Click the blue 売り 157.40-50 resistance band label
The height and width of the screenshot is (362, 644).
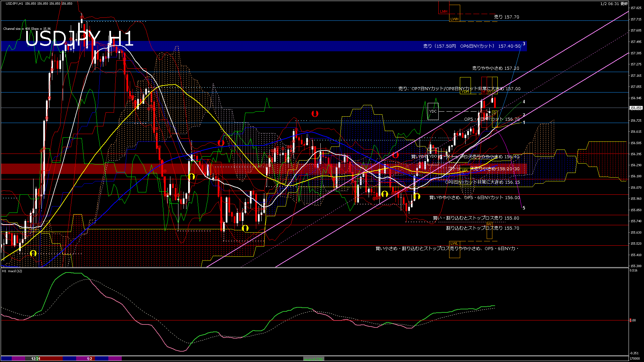click(472, 46)
